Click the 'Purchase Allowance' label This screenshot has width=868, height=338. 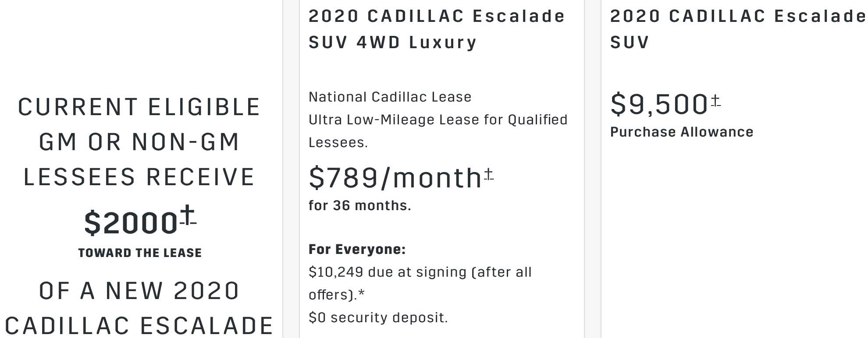click(x=682, y=132)
